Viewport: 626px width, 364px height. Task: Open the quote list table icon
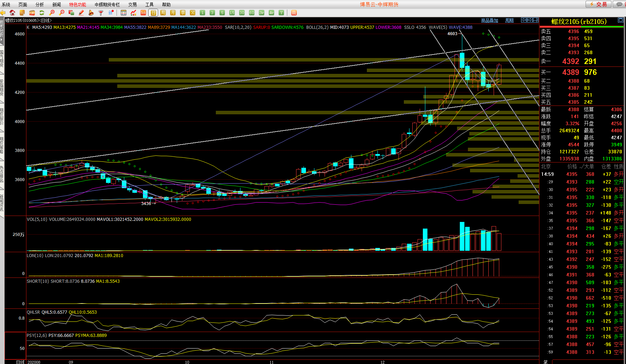click(124, 13)
